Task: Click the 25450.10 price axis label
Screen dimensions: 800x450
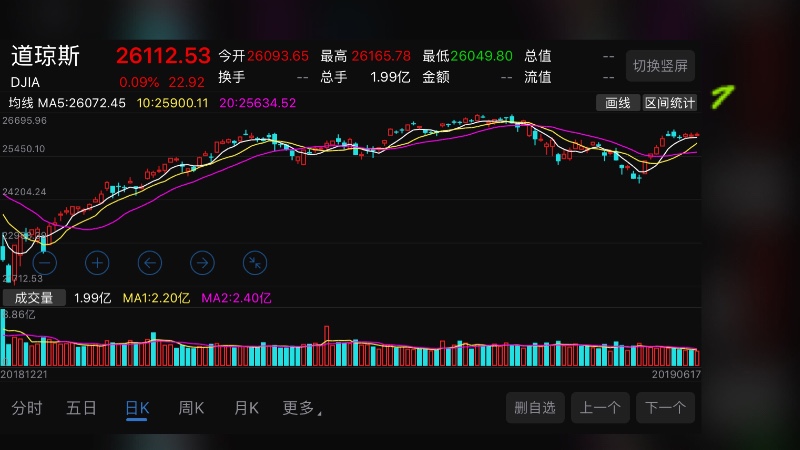Action: pos(23,149)
